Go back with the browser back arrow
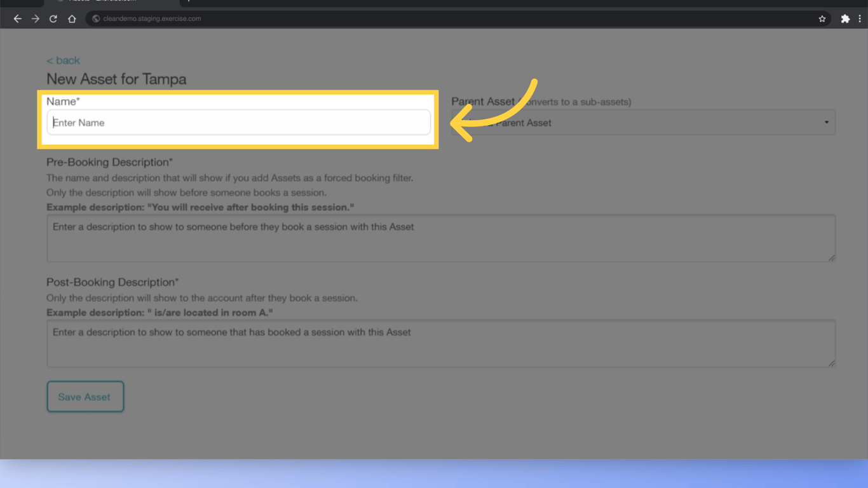 point(18,19)
